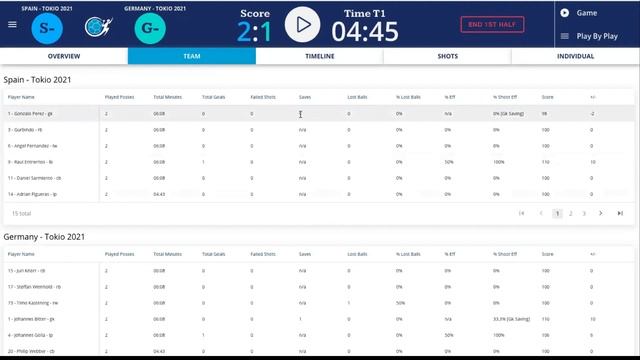Select the 73 - Timo Kastening player row

click(319, 303)
